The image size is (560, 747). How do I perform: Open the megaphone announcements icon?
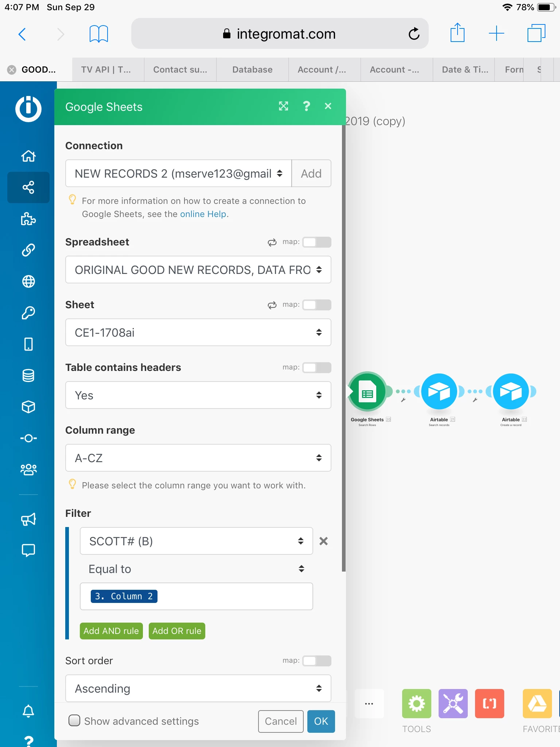(x=28, y=519)
